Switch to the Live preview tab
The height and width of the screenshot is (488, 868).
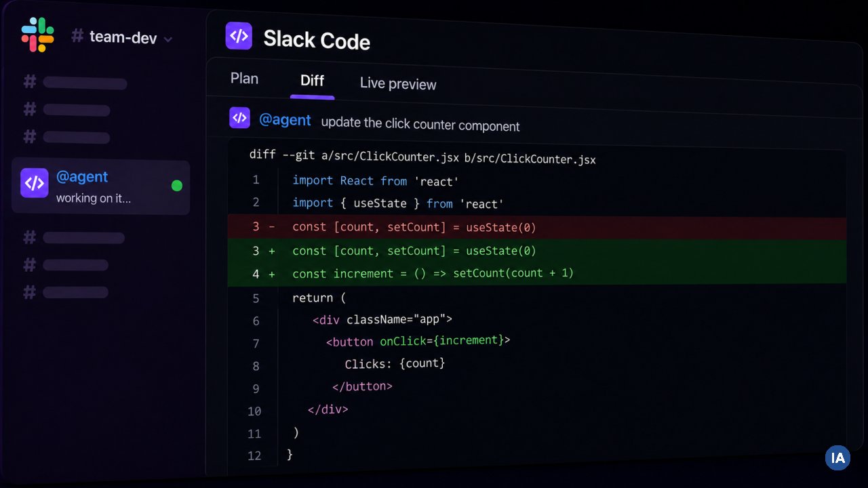[398, 83]
